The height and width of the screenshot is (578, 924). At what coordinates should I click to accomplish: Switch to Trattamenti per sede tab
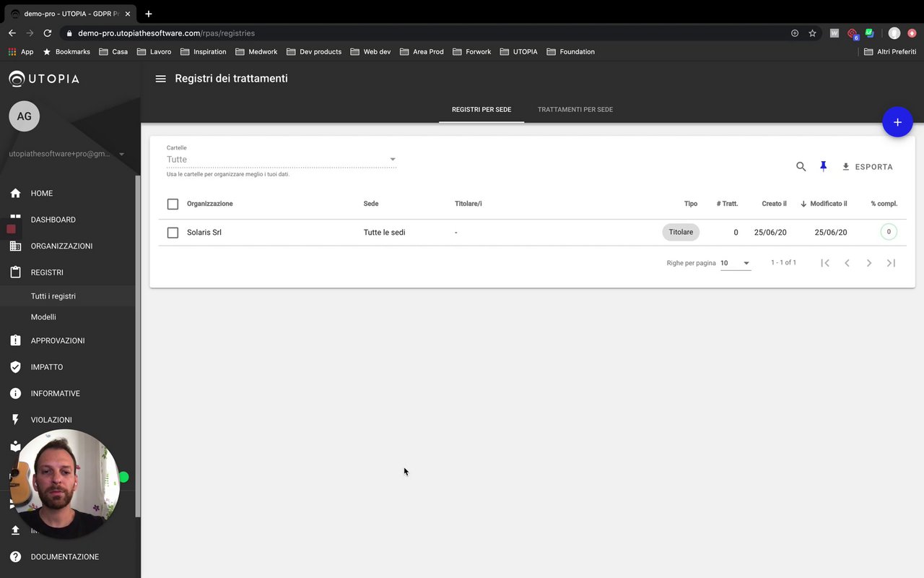pos(575,110)
